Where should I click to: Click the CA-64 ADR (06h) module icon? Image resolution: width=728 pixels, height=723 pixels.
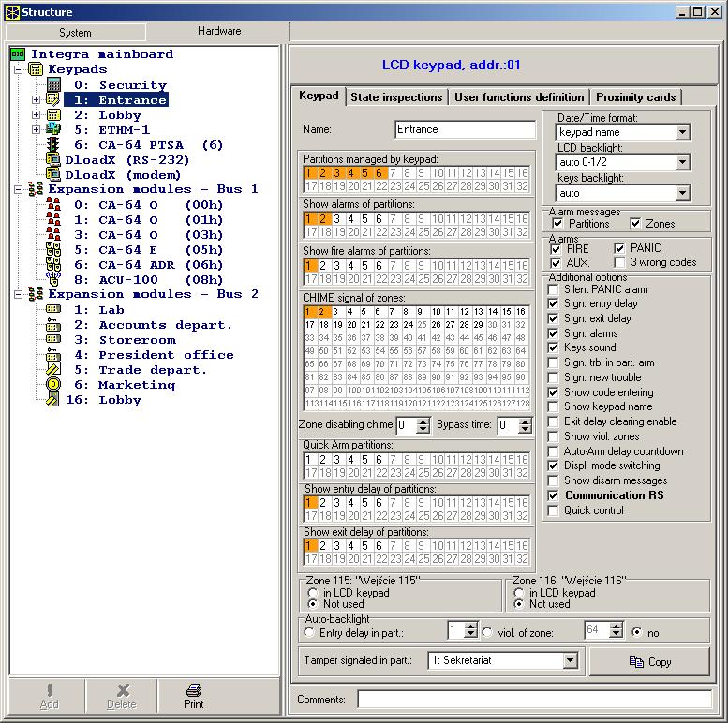point(53,264)
